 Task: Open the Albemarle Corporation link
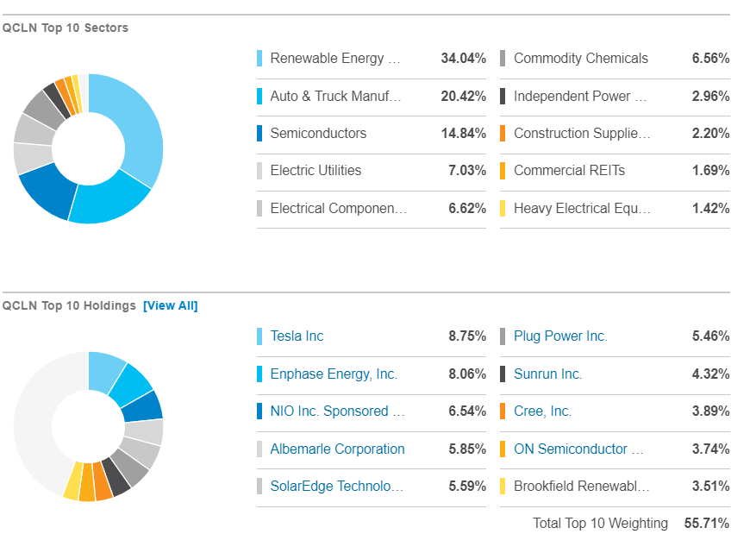tap(337, 449)
